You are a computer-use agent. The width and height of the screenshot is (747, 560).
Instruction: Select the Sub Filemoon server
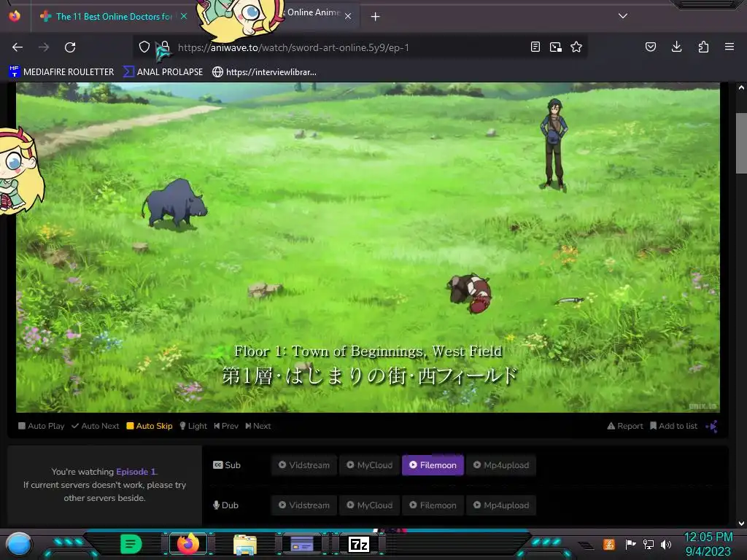coord(433,465)
